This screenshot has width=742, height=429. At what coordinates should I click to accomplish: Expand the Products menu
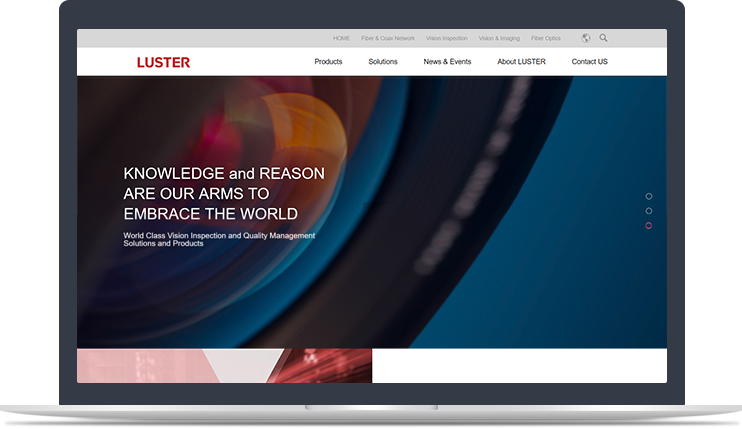tap(328, 62)
